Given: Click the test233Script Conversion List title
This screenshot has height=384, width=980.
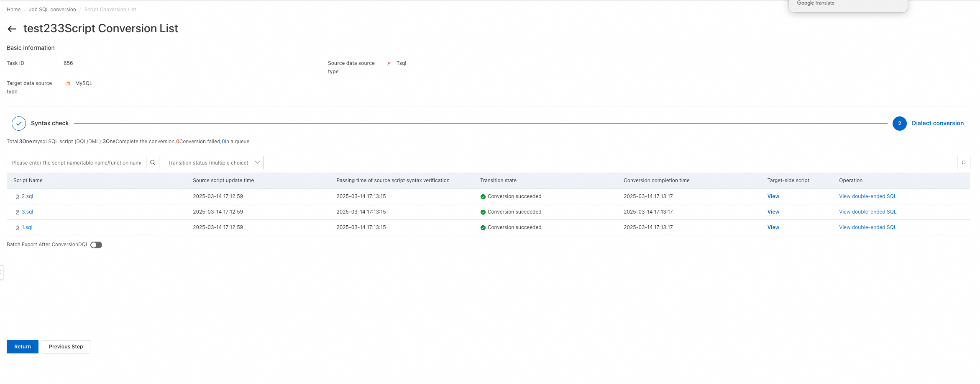Looking at the screenshot, I should click(x=101, y=28).
